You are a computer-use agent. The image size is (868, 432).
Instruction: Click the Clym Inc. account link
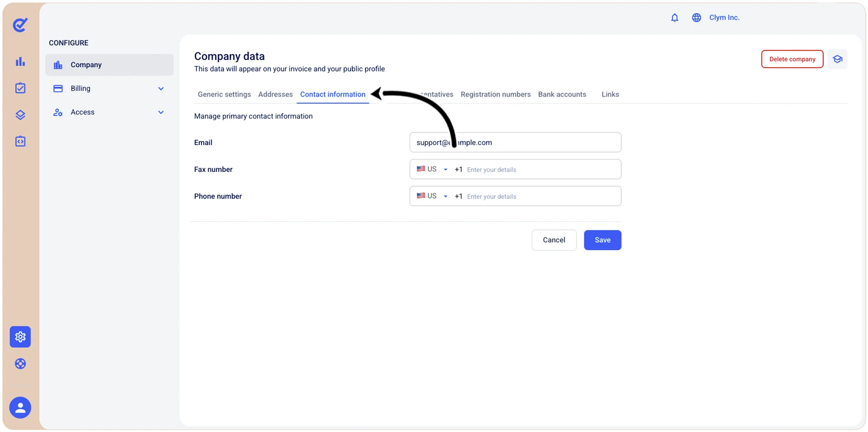(724, 18)
